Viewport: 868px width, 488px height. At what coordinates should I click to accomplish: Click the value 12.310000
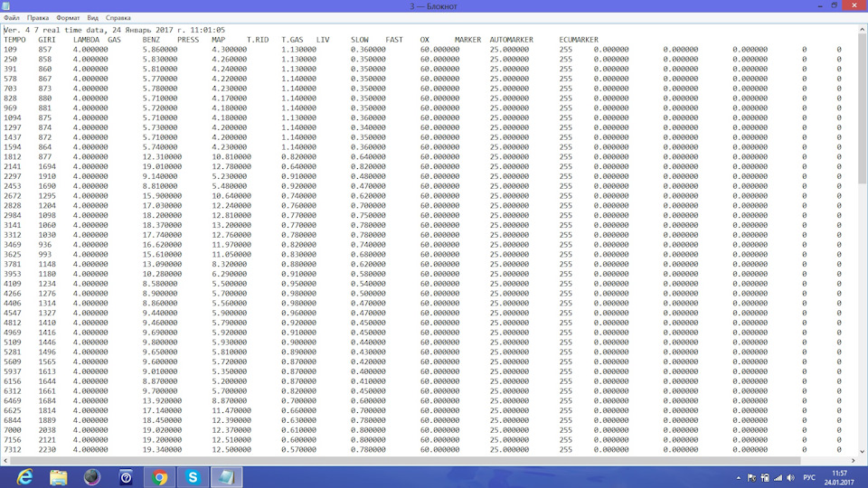(x=162, y=156)
